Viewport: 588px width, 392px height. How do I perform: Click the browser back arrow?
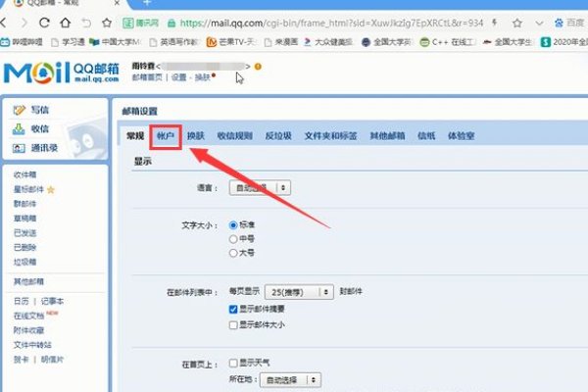point(3,23)
